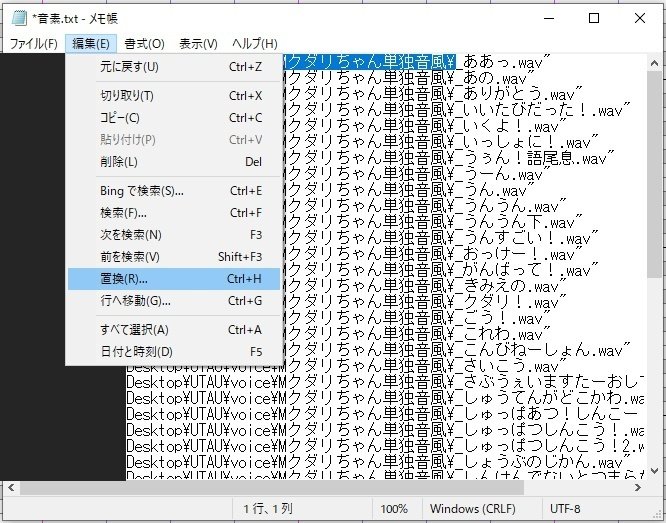Screen dimensions: 666x523
Task: Close the Notepad window
Action: (x=640, y=18)
